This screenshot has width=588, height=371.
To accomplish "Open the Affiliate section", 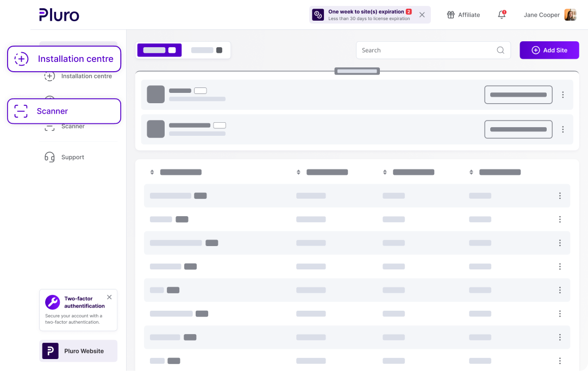I will [463, 15].
